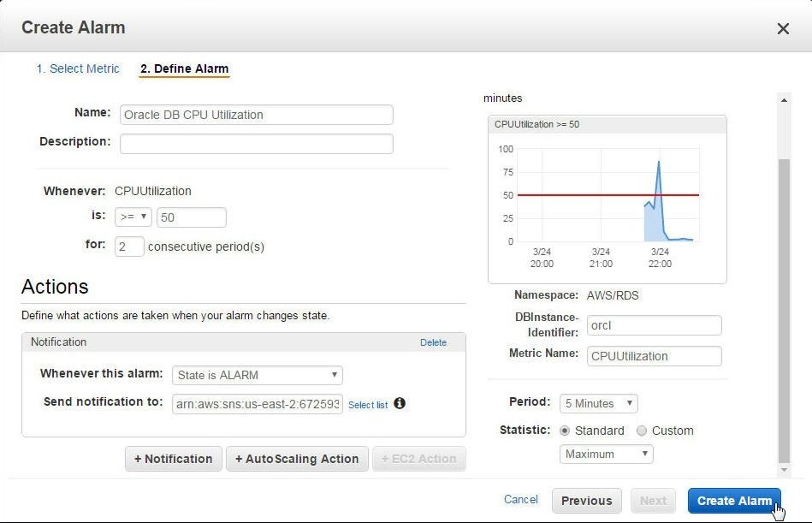Click the scrollbar up arrow
The width and height of the screenshot is (812, 523).
point(784,100)
